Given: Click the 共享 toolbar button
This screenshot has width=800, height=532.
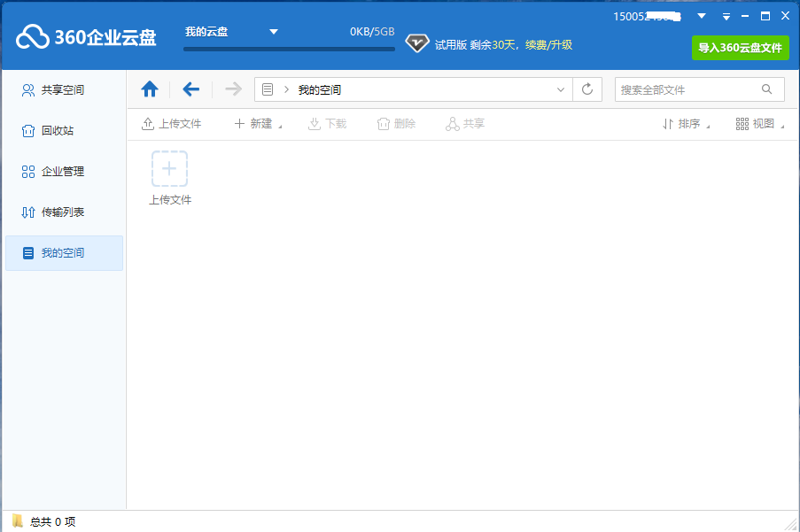Looking at the screenshot, I should 465,124.
